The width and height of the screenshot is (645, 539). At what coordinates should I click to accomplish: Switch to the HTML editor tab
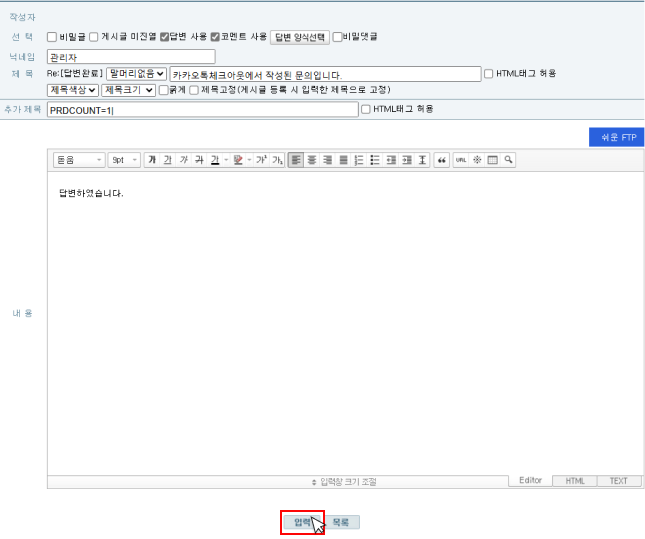[x=575, y=481]
